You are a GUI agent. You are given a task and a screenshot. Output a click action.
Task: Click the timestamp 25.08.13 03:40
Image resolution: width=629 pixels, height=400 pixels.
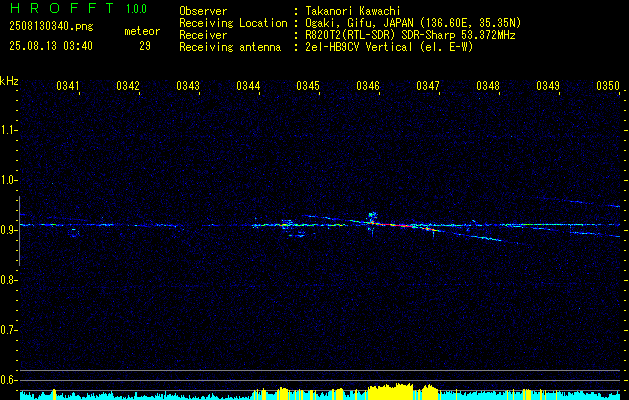51,46
